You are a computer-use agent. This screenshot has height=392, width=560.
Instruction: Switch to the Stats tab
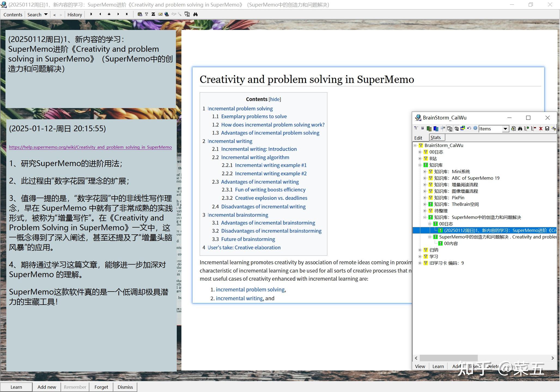pyautogui.click(x=436, y=138)
